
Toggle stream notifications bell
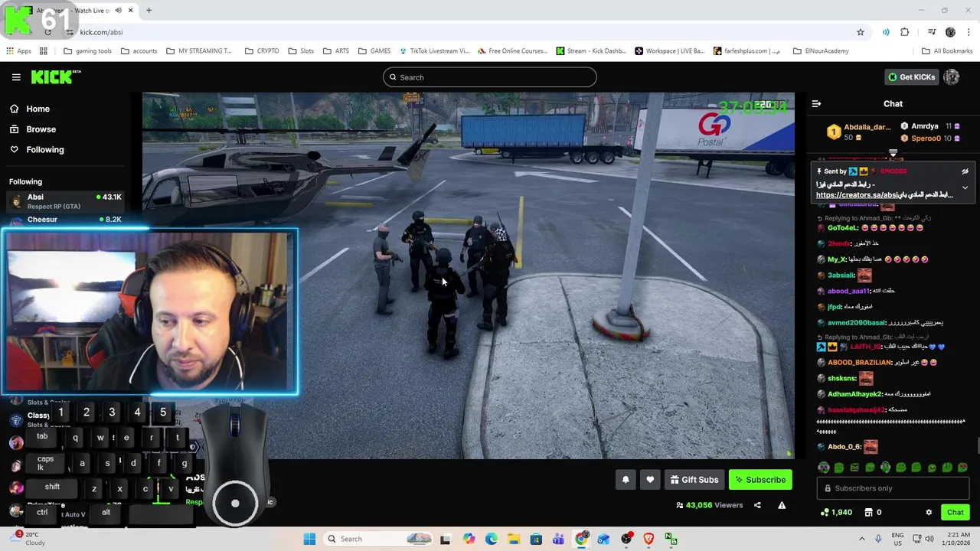pos(626,480)
